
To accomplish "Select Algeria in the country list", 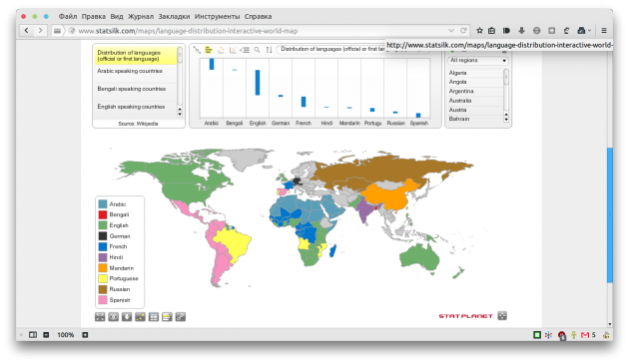I will [x=475, y=73].
